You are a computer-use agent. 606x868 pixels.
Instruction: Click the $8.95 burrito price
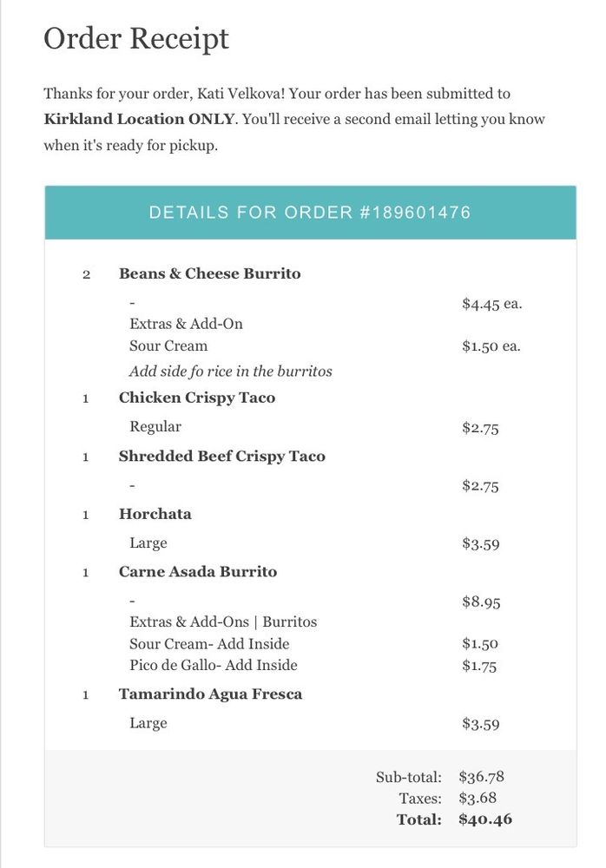[480, 602]
